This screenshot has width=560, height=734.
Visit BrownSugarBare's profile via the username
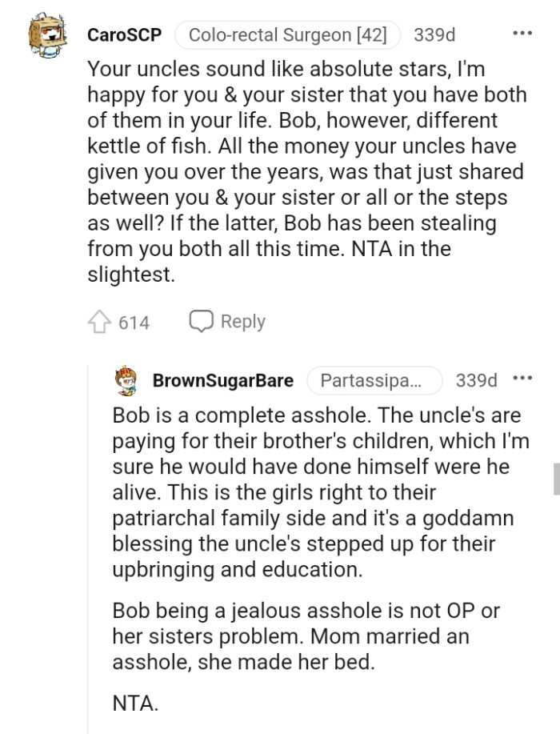[x=224, y=381]
